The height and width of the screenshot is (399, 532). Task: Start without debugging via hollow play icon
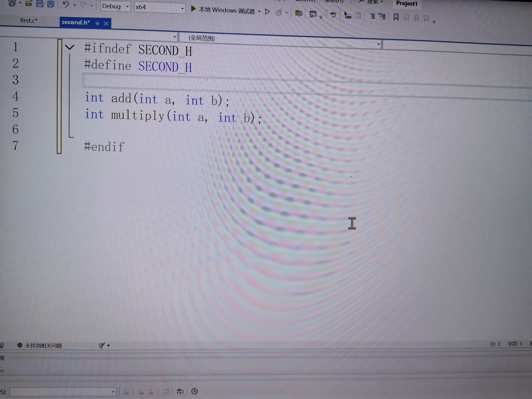click(x=267, y=12)
